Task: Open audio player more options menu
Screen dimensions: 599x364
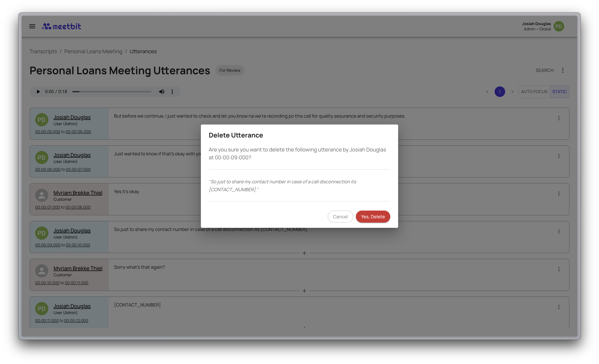Action: [172, 92]
